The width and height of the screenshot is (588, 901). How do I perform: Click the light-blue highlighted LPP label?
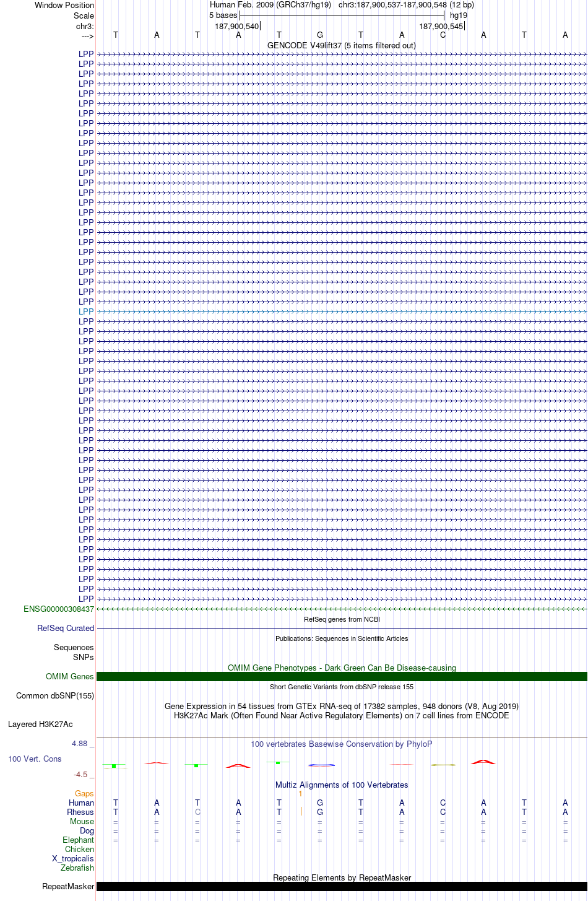click(x=86, y=311)
